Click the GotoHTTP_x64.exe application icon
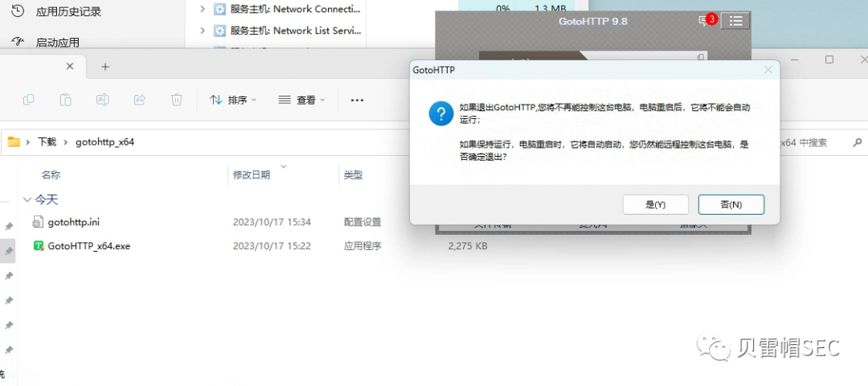Image resolution: width=868 pixels, height=386 pixels. (39, 246)
